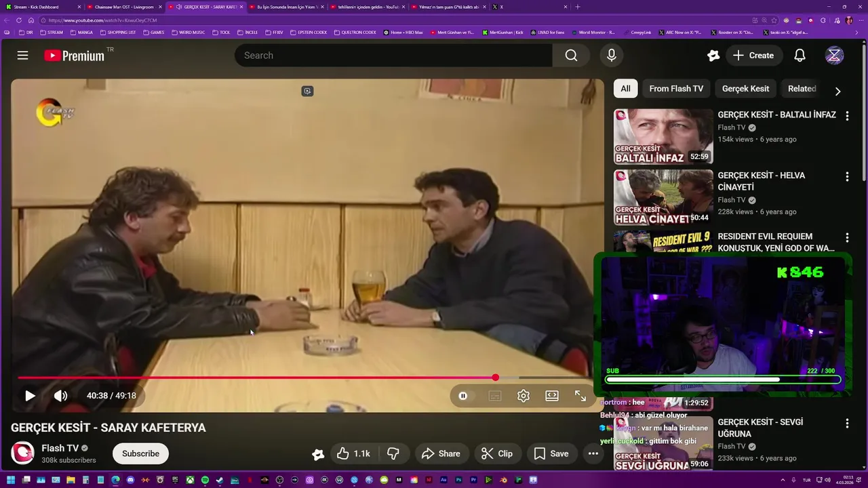The width and height of the screenshot is (868, 488).
Task: Open Xbox app from the taskbar
Action: pos(190,480)
